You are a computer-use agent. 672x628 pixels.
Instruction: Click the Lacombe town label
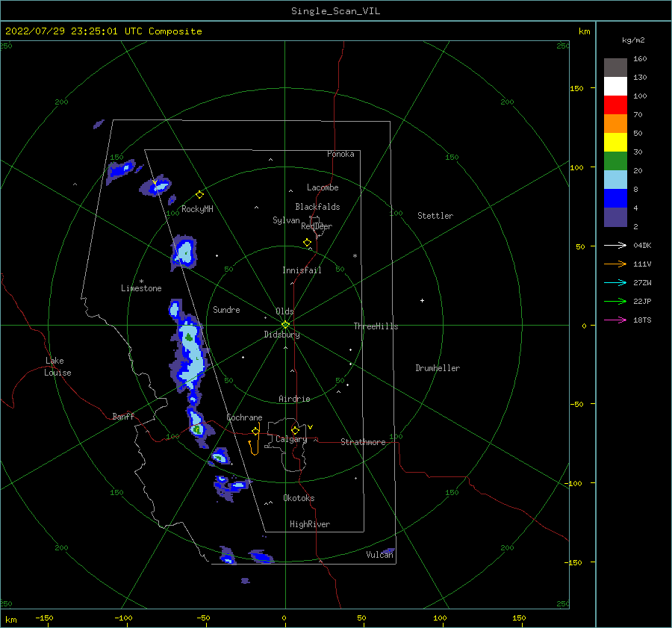tap(323, 187)
